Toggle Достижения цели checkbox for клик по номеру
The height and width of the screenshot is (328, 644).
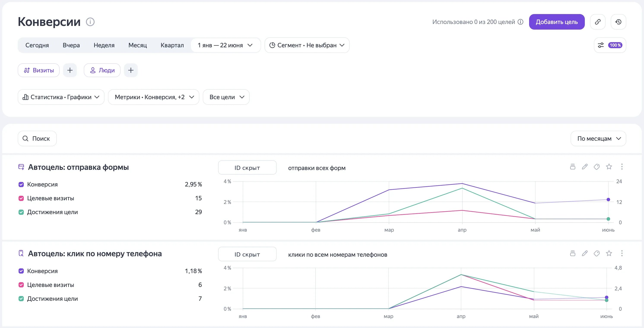(21, 298)
